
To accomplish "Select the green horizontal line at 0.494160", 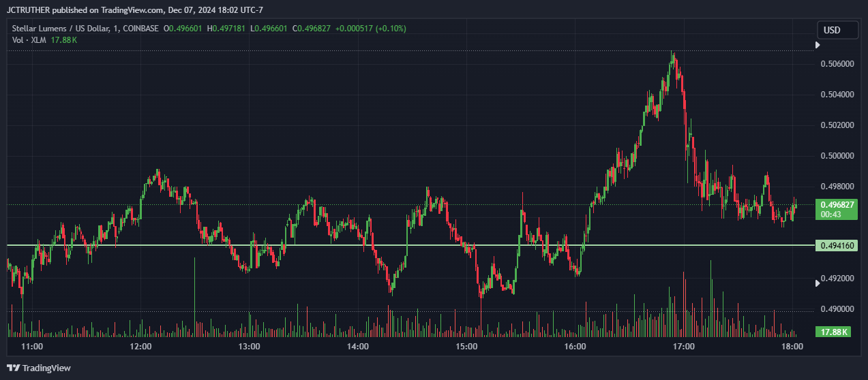I will (x=409, y=245).
